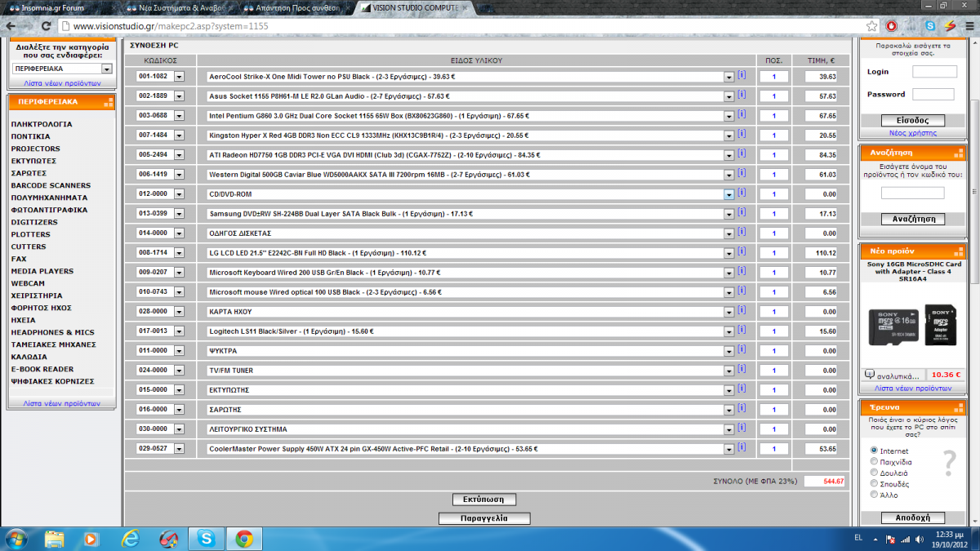Open ΠΛΗΚΤΡΟΛΟΓΙΑ in the sidebar menu
Image resolution: width=980 pixels, height=551 pixels.
[x=42, y=124]
